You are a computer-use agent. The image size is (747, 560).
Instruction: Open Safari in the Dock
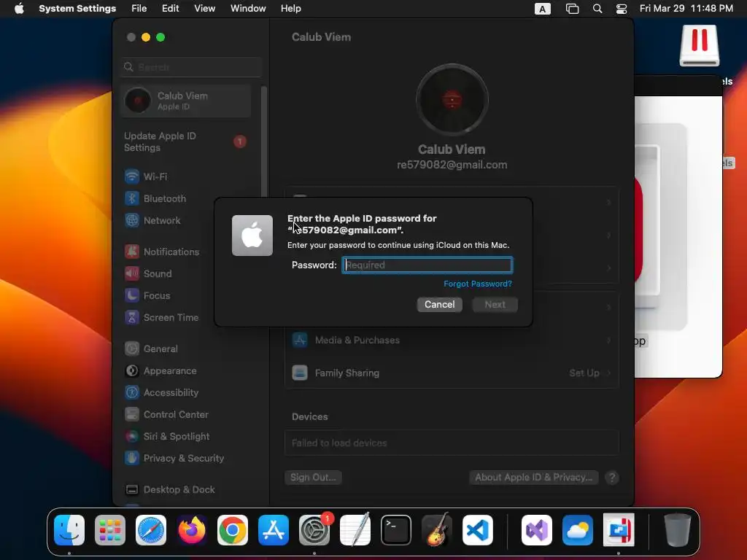[151, 530]
